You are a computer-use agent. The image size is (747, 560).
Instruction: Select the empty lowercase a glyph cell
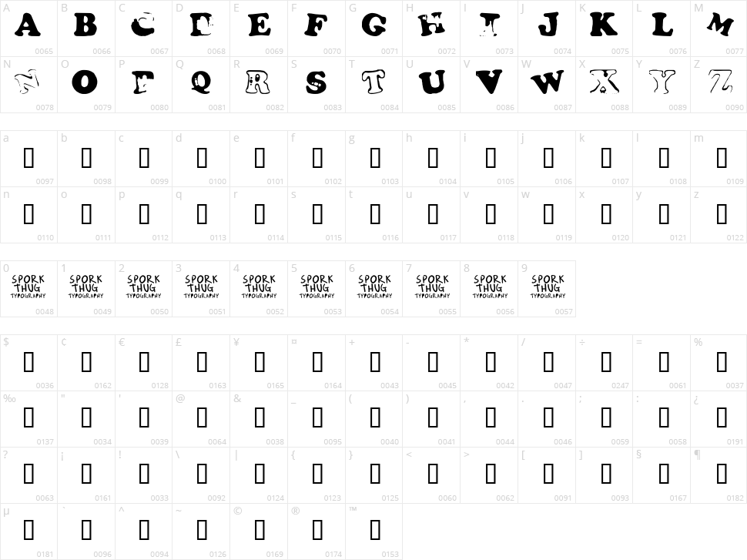[x=28, y=158]
